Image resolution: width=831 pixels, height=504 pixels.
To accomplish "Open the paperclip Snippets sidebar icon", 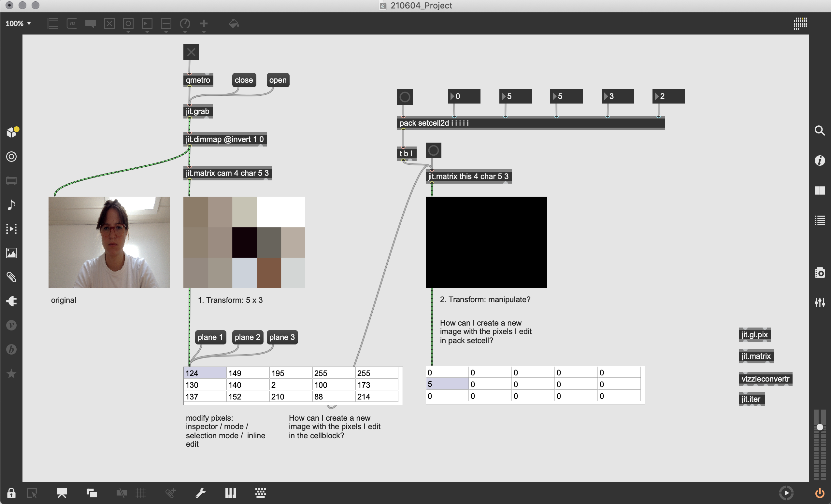I will pos(11,277).
